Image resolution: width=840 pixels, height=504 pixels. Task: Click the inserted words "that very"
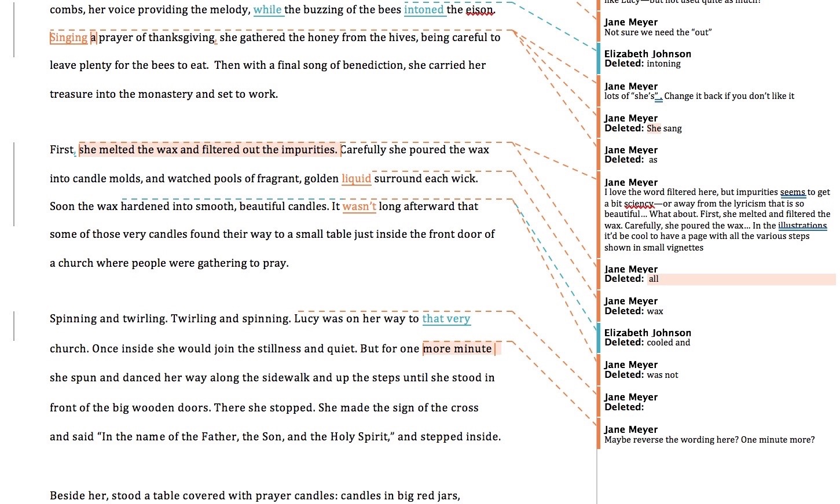click(446, 318)
